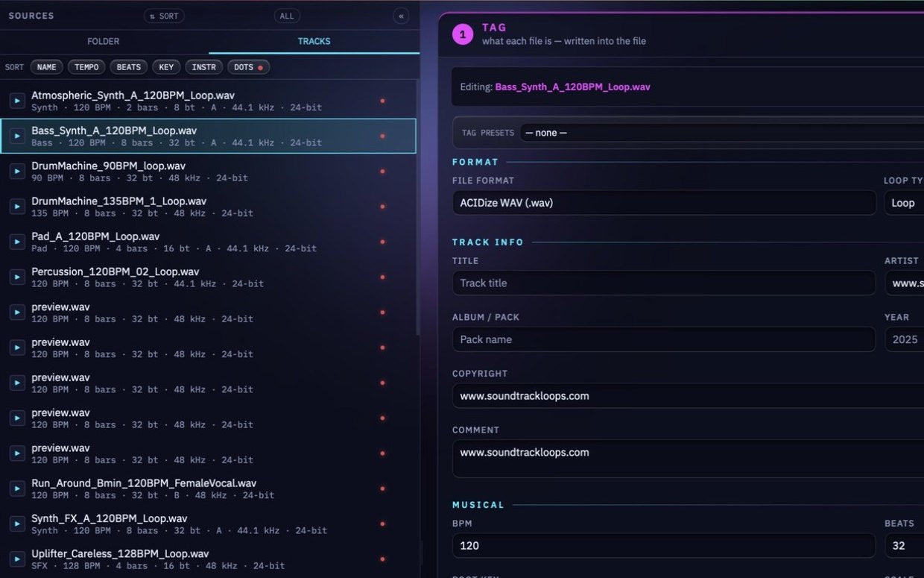Play Bass_Synth_A_120BPM_Loop.wav preview

tap(17, 136)
